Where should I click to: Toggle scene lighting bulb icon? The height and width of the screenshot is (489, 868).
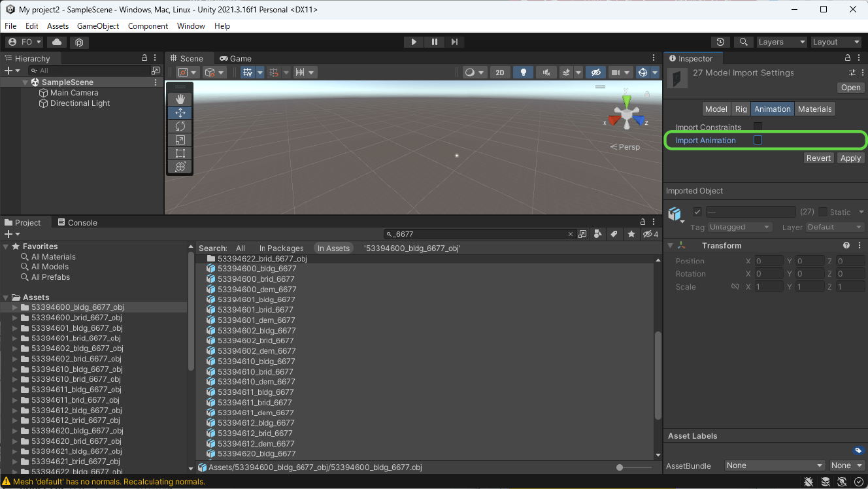pyautogui.click(x=523, y=73)
